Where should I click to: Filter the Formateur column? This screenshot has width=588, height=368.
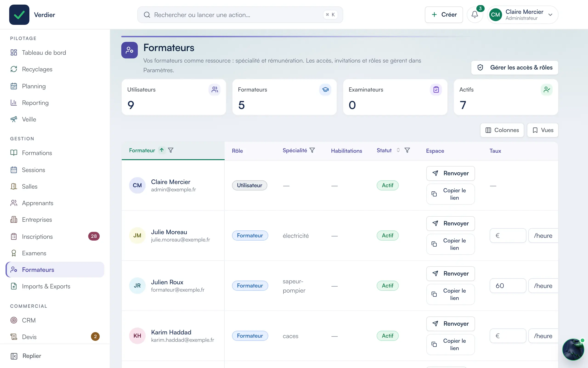pyautogui.click(x=171, y=150)
